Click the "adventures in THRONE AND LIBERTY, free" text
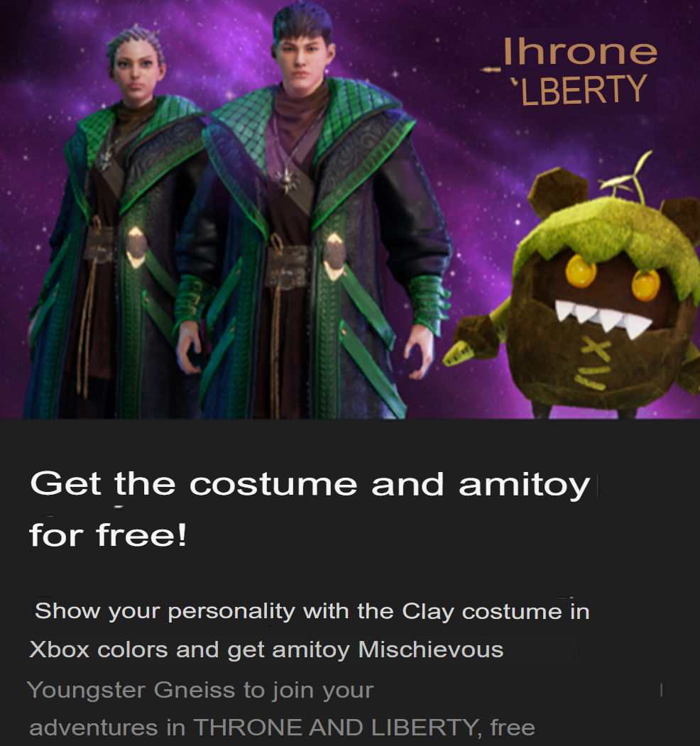700x746 pixels. (282, 728)
